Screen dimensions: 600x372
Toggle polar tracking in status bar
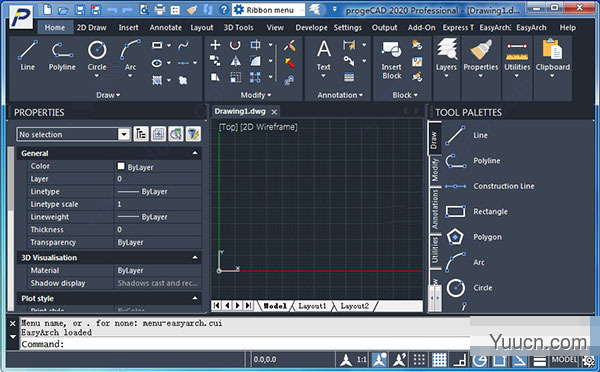[x=479, y=360]
